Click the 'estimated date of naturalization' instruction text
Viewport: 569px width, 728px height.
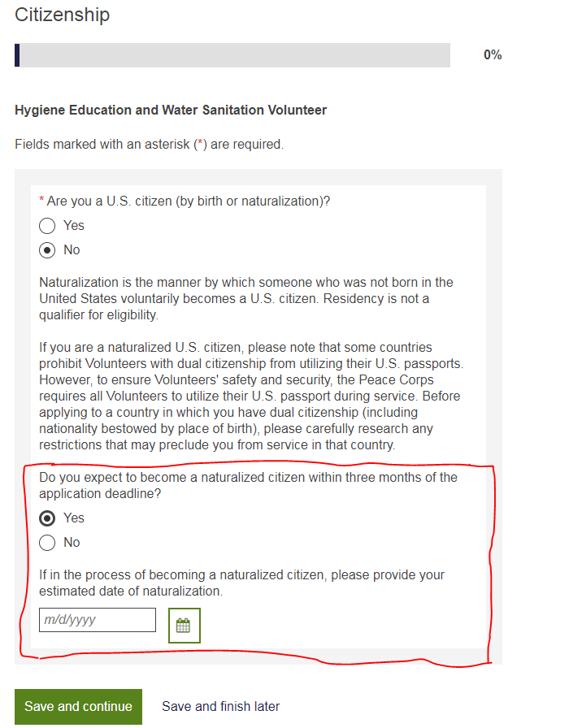(241, 583)
